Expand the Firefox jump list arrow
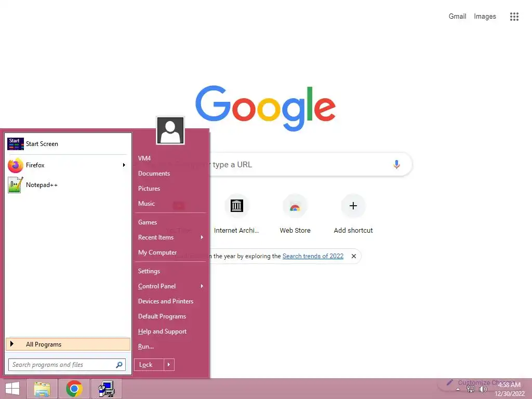This screenshot has width=532, height=399. tap(124, 165)
